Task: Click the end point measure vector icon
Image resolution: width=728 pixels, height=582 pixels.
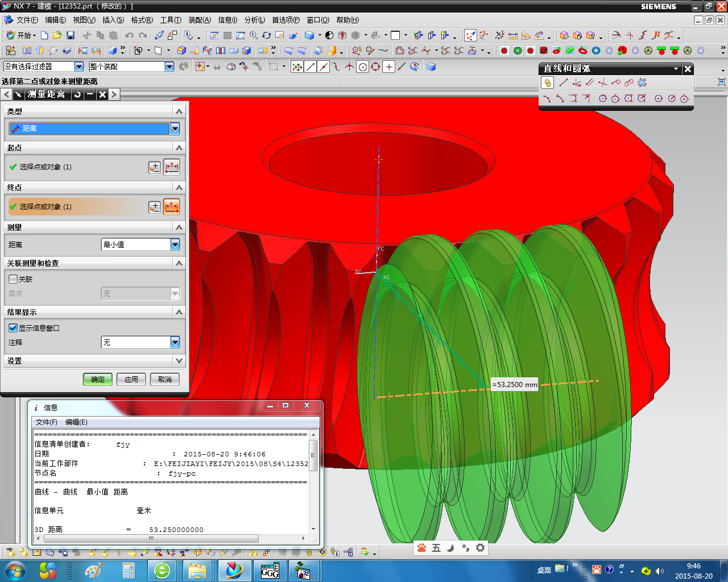Action: pos(172,207)
